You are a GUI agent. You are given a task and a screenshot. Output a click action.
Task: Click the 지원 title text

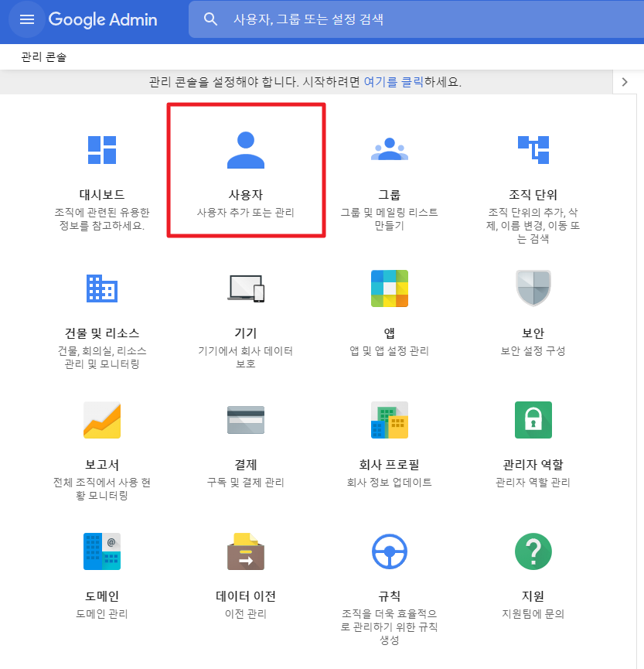[533, 596]
